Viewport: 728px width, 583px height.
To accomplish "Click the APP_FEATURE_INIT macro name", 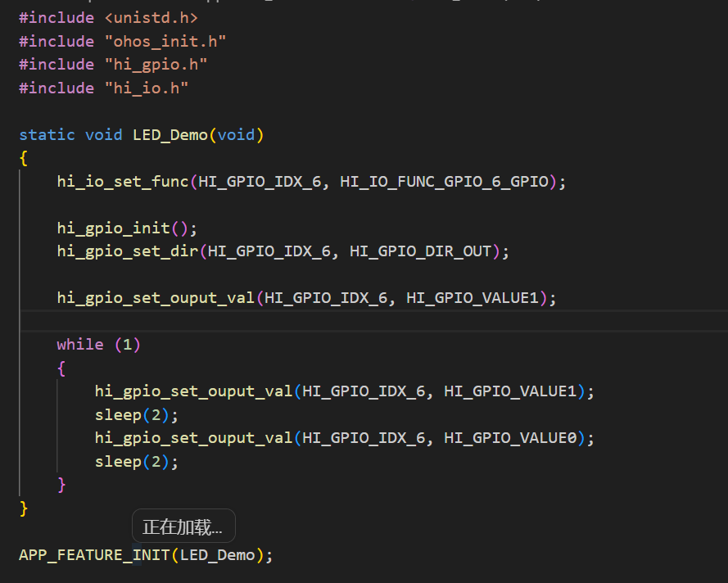I will point(94,554).
